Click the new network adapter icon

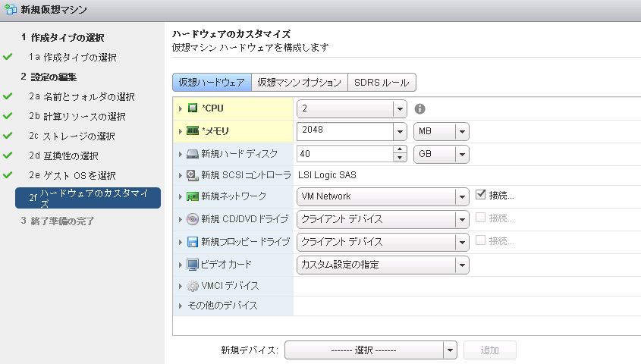click(193, 196)
